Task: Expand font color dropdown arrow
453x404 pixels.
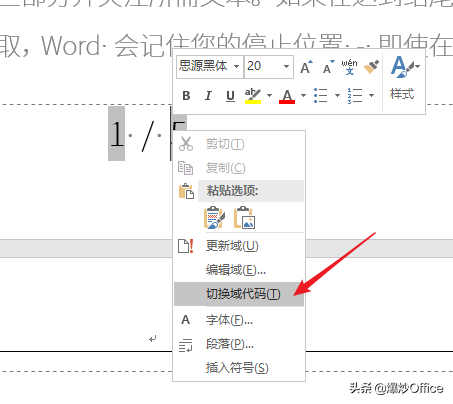Action: click(303, 96)
